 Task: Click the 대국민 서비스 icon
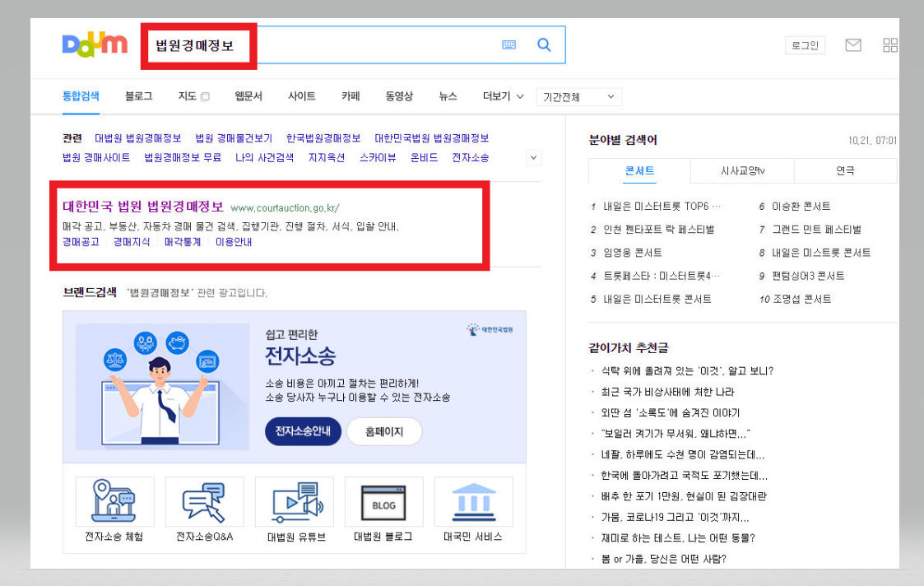(473, 501)
